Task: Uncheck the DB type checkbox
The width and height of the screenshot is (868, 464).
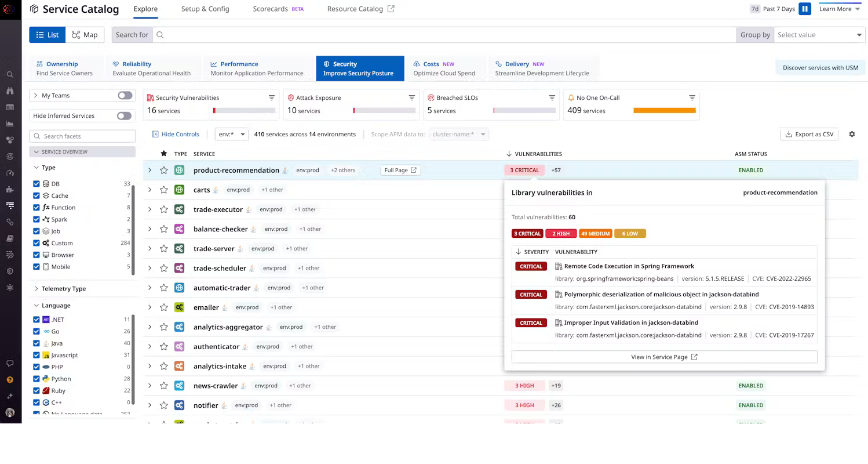Action: (37, 184)
